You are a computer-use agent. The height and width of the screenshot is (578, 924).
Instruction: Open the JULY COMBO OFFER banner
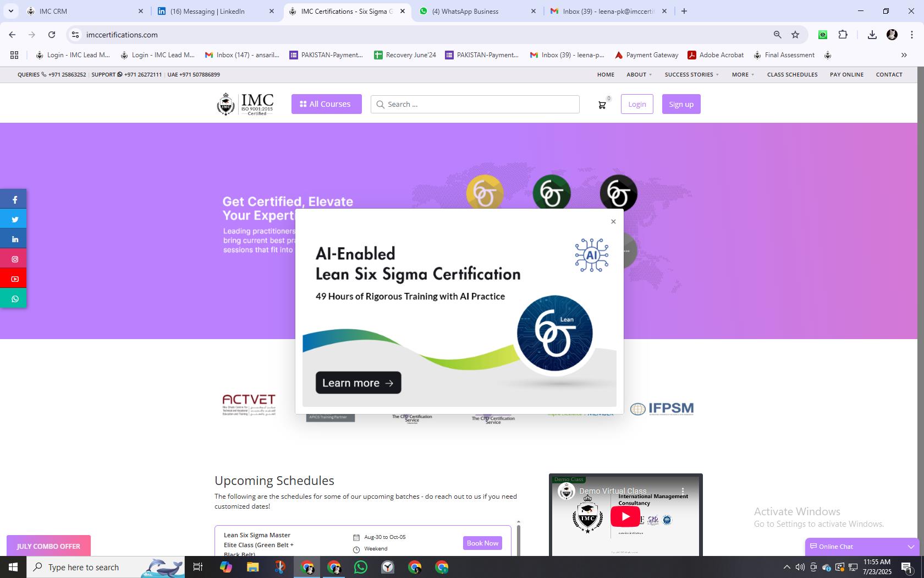48,546
